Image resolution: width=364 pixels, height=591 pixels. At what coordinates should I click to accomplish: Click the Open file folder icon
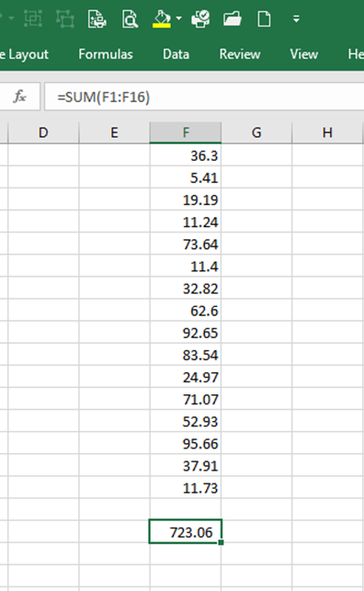pos(233,18)
